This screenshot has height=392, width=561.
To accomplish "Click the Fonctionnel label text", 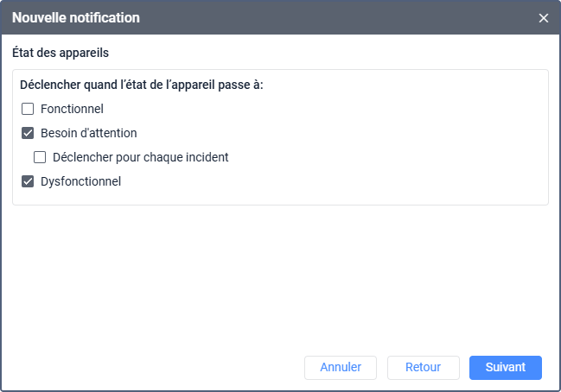I will point(72,110).
